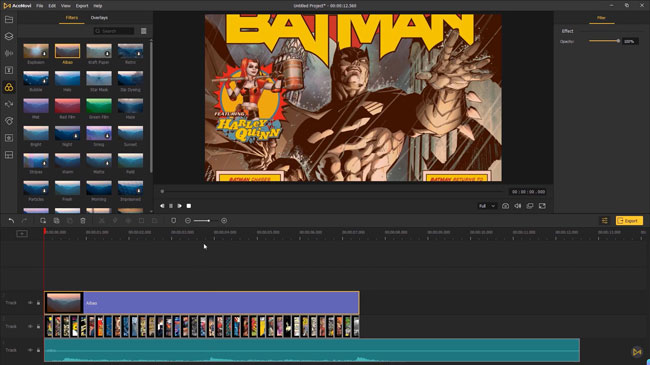
Task: Toggle visibility of the audio track
Action: (x=30, y=350)
